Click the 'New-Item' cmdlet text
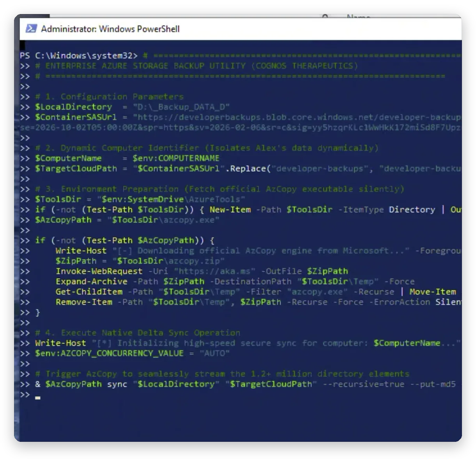The image size is (476, 459). coord(230,210)
